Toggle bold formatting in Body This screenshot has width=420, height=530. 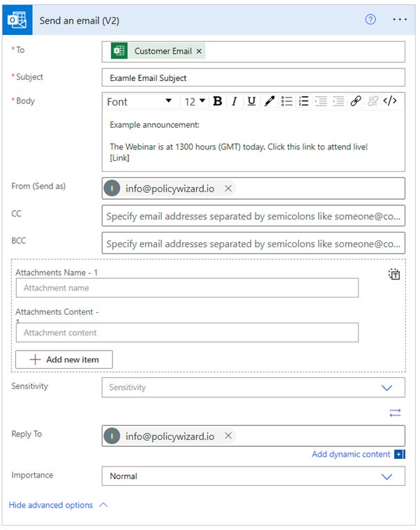218,101
